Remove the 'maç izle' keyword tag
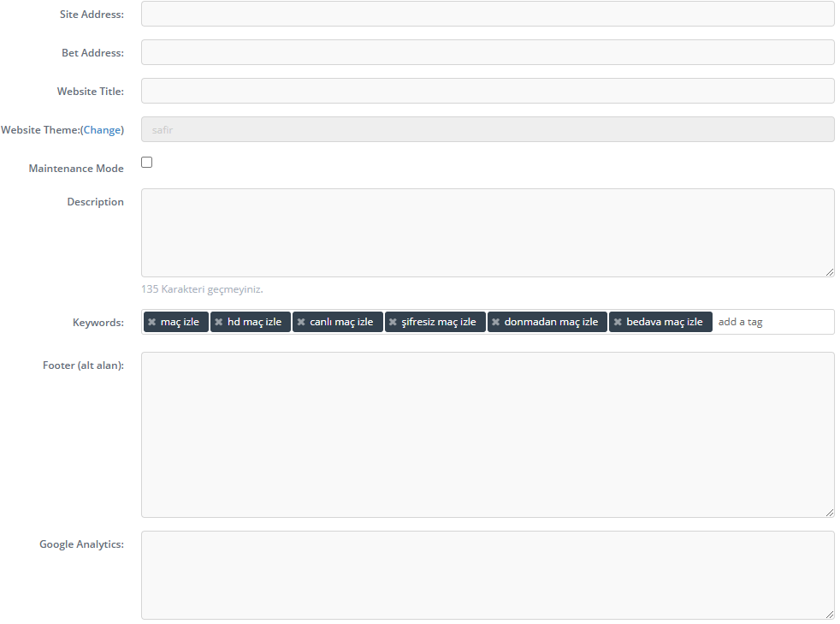This screenshot has width=840, height=624. tap(151, 322)
